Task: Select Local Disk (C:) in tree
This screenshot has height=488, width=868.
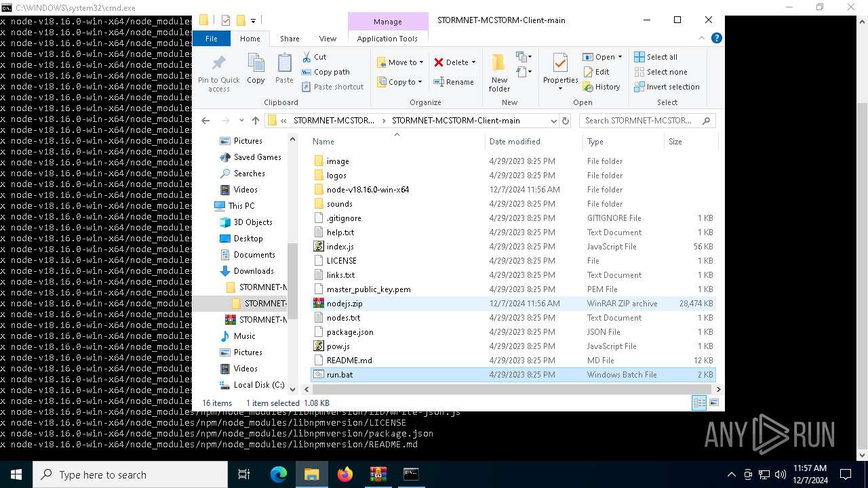Action: coord(259,385)
